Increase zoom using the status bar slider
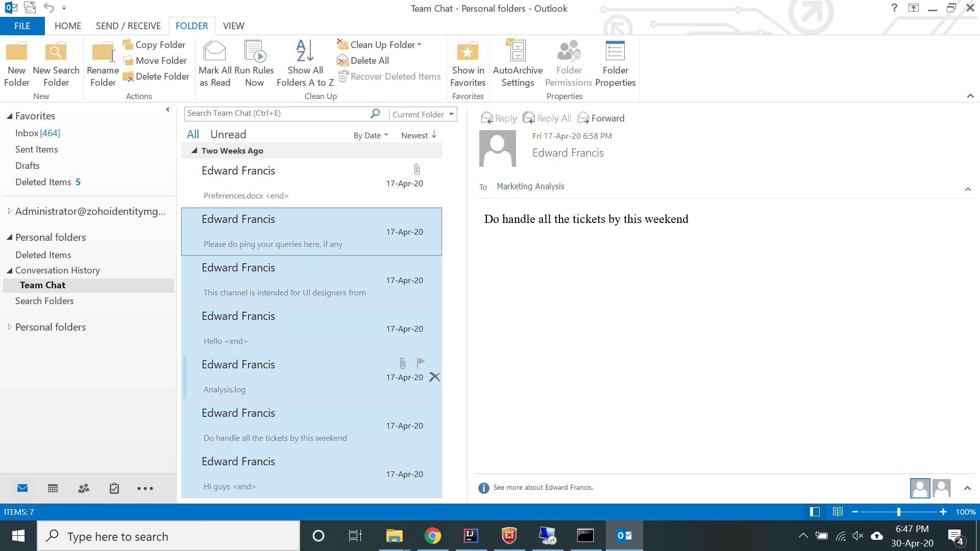Screen dimensions: 980x551 [943, 512]
